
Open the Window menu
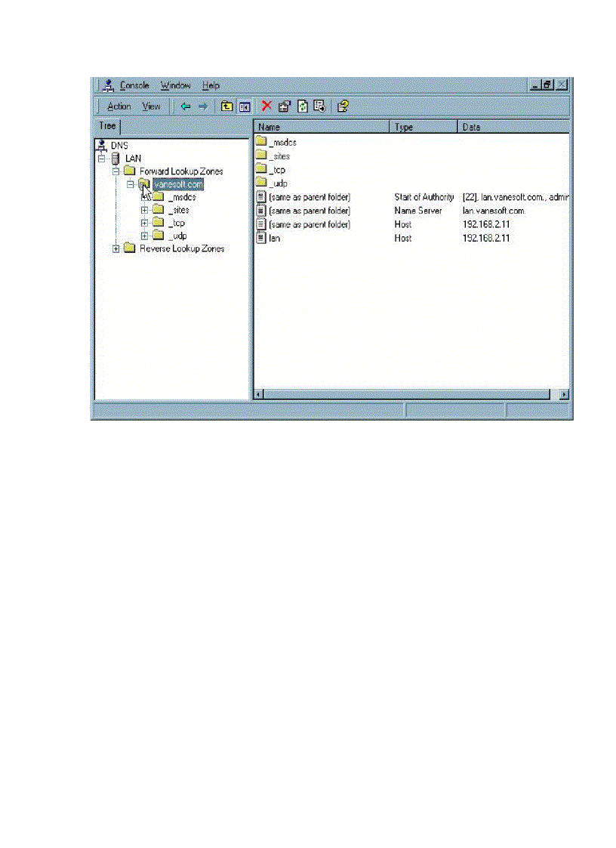175,85
